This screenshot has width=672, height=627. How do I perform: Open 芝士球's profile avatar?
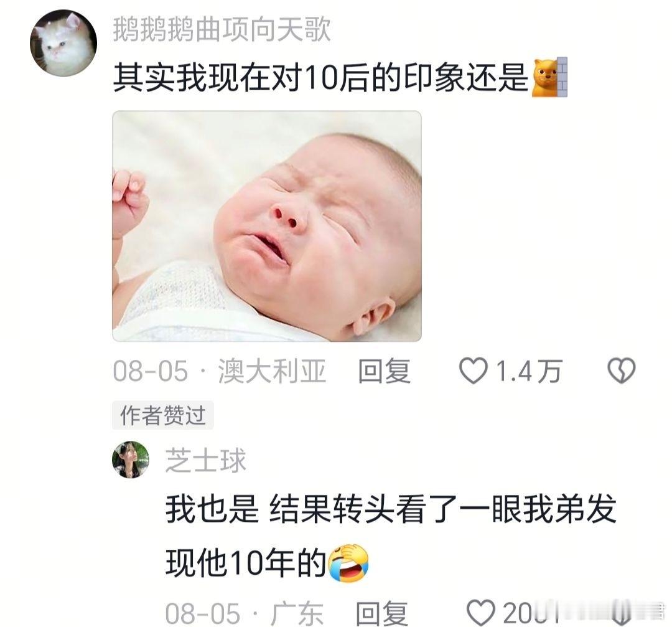coord(131,460)
